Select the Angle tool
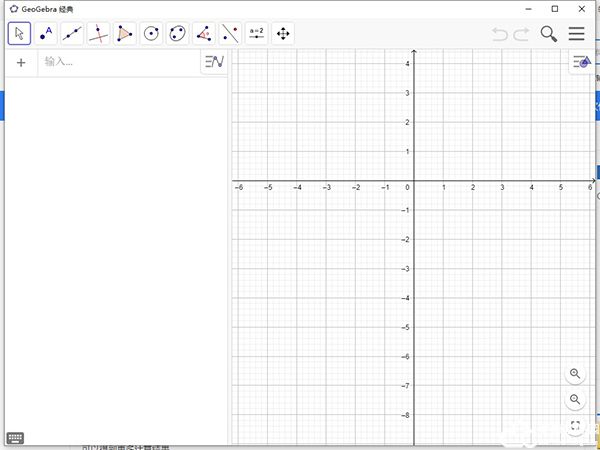Viewport: 600px width, 450px height. point(204,34)
